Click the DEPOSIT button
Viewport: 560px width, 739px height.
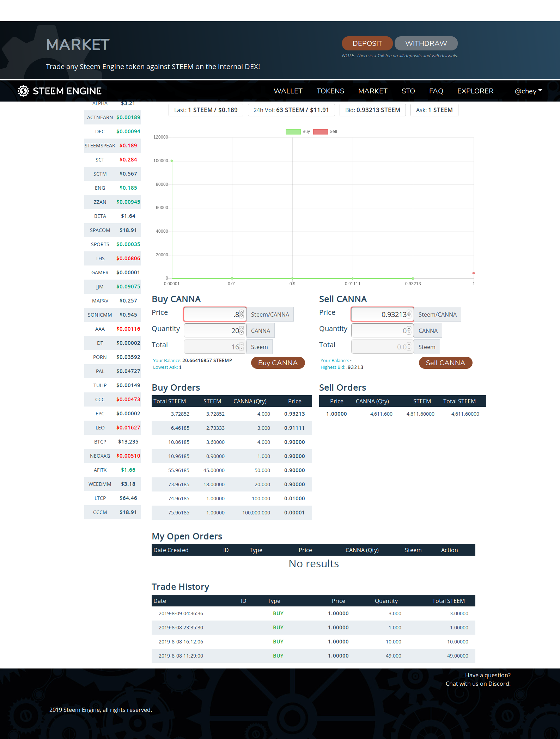pyautogui.click(x=367, y=43)
